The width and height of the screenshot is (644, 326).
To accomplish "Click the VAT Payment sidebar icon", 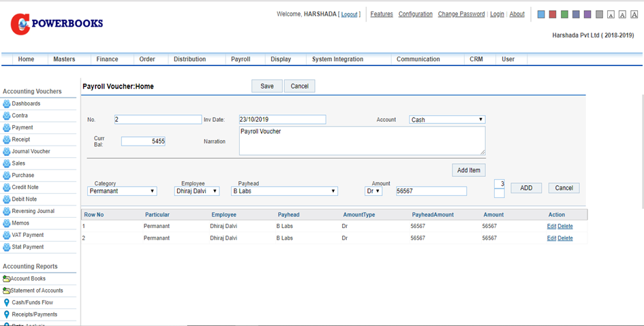I will pos(7,235).
